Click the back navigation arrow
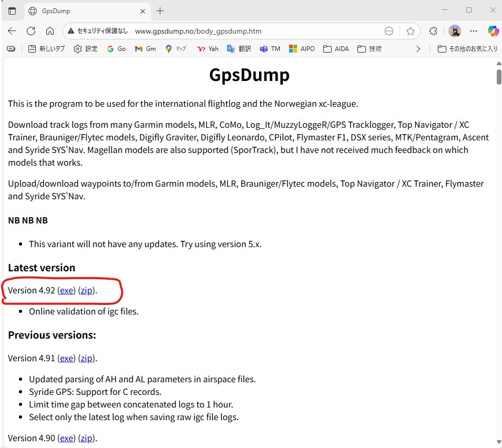Viewport: 502px width, 448px height. click(x=12, y=31)
